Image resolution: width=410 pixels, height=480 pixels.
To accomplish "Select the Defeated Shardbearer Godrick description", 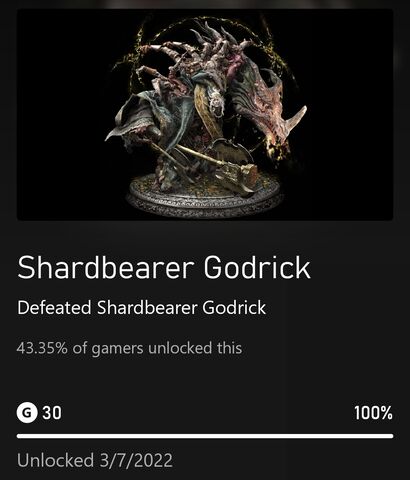I will coord(142,308).
